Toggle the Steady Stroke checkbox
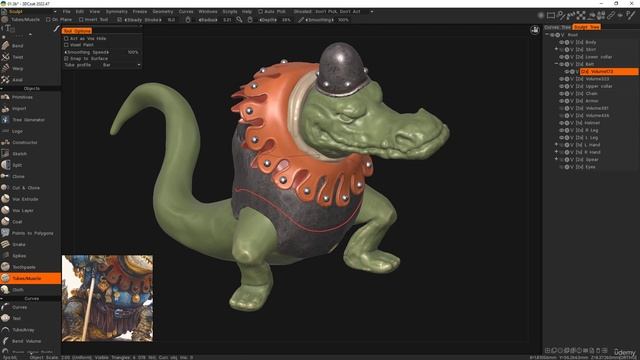The width and height of the screenshot is (640, 360). [x=119, y=20]
